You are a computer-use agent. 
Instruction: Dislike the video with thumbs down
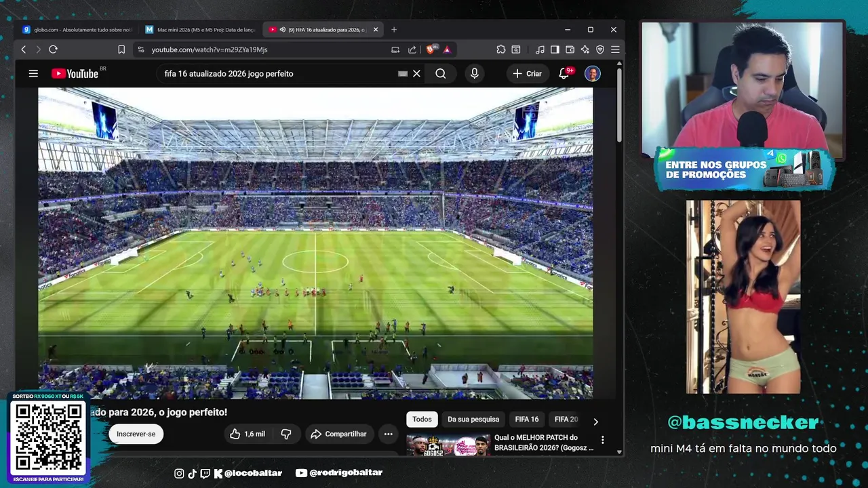point(286,434)
